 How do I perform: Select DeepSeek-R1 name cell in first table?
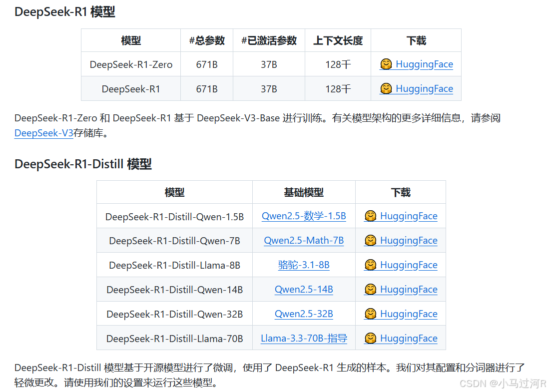tap(131, 89)
